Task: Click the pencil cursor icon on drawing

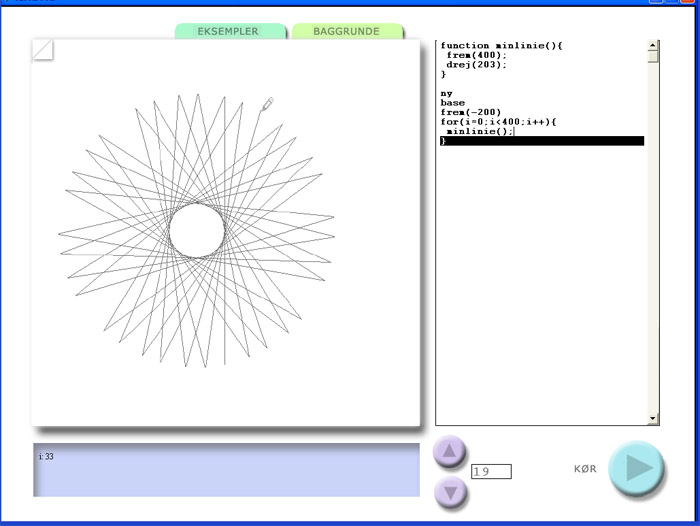Action: 266,105
